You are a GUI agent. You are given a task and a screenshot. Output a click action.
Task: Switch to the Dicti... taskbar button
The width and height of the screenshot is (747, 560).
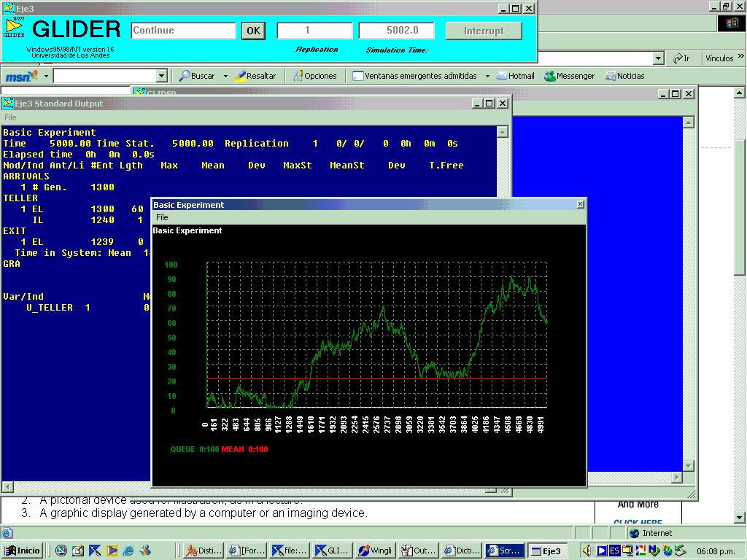pyautogui.click(x=461, y=551)
